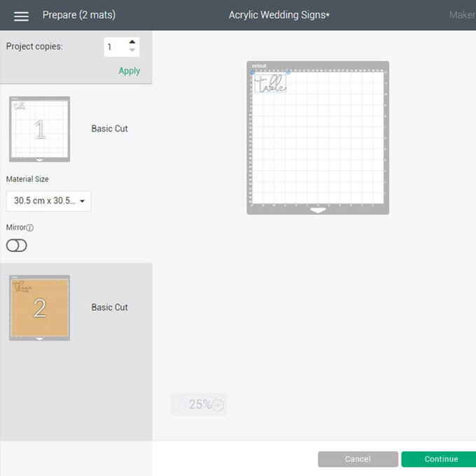Select mat 1 thumbnail
This screenshot has width=476, height=476.
coord(39,129)
